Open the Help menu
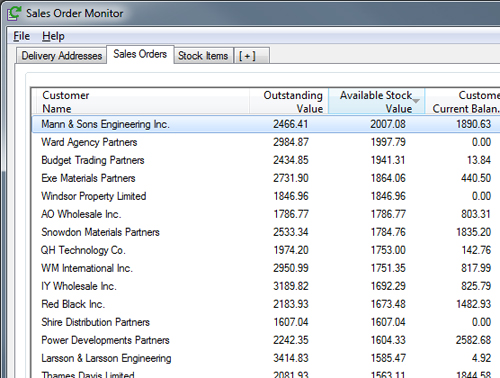This screenshot has height=378, width=500. [x=53, y=36]
